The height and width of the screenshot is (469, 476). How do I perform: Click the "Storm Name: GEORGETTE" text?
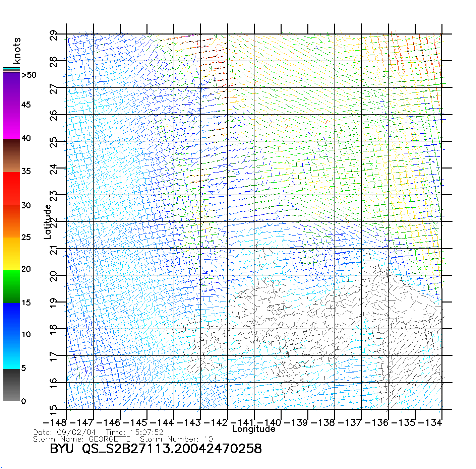81,439
